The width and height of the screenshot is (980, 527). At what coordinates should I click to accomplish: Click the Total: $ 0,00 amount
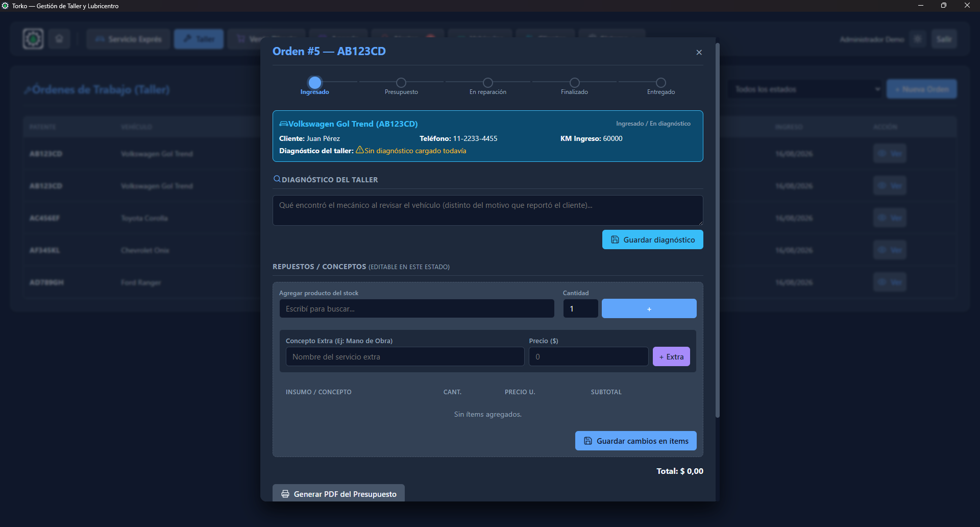[x=680, y=471]
